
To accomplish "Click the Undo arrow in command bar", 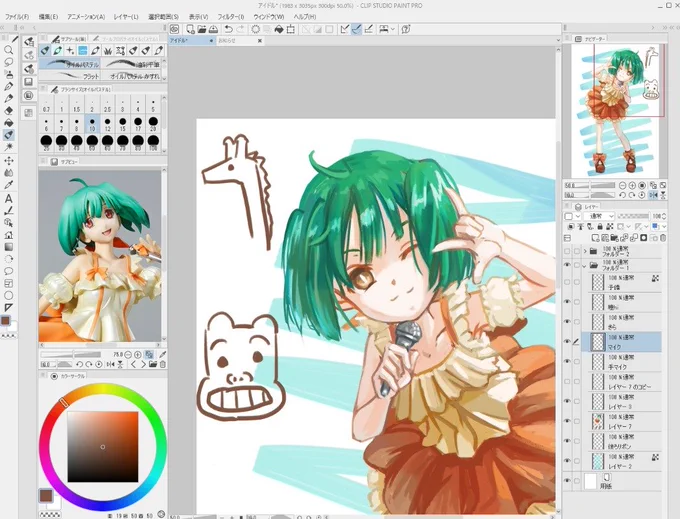I will coord(229,29).
